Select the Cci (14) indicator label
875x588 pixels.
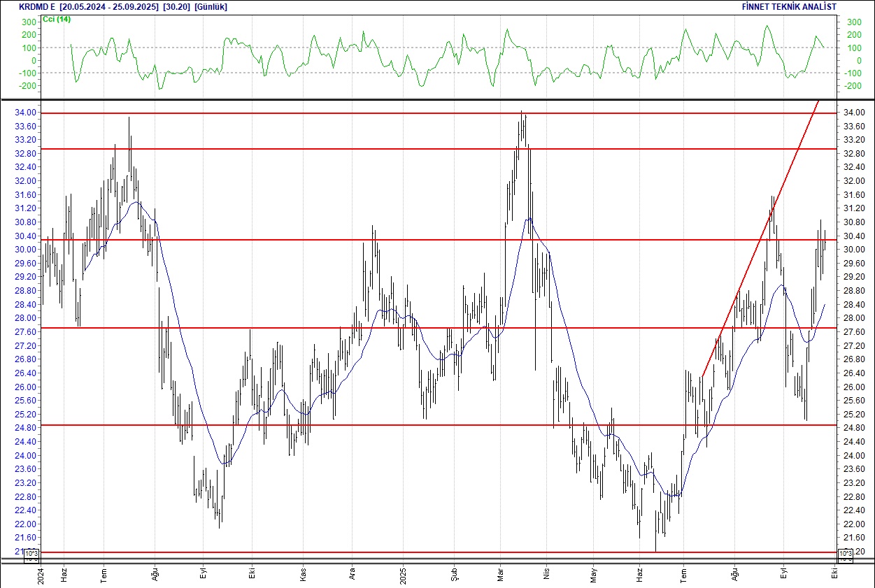coord(57,19)
